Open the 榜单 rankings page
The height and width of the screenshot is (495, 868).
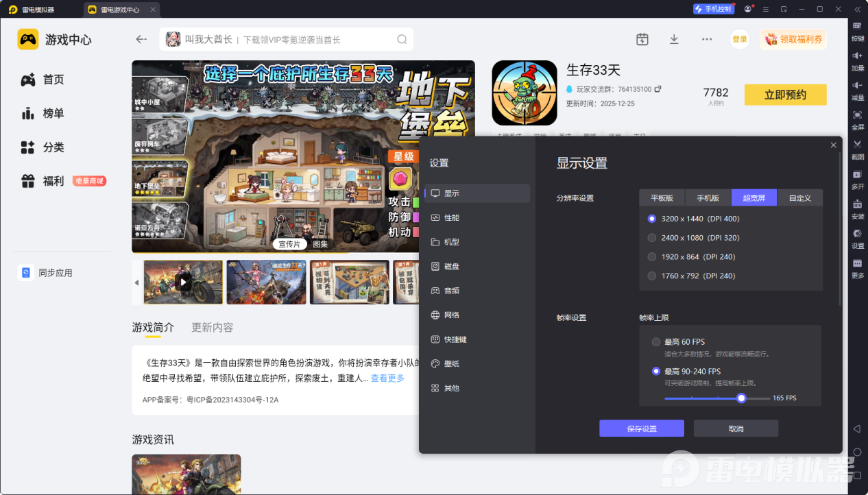point(43,113)
